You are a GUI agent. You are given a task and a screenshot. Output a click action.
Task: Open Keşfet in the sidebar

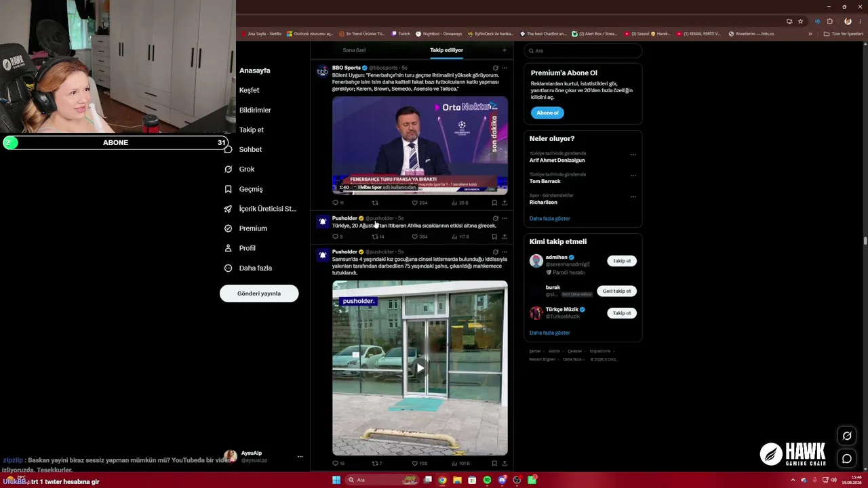[x=249, y=90]
